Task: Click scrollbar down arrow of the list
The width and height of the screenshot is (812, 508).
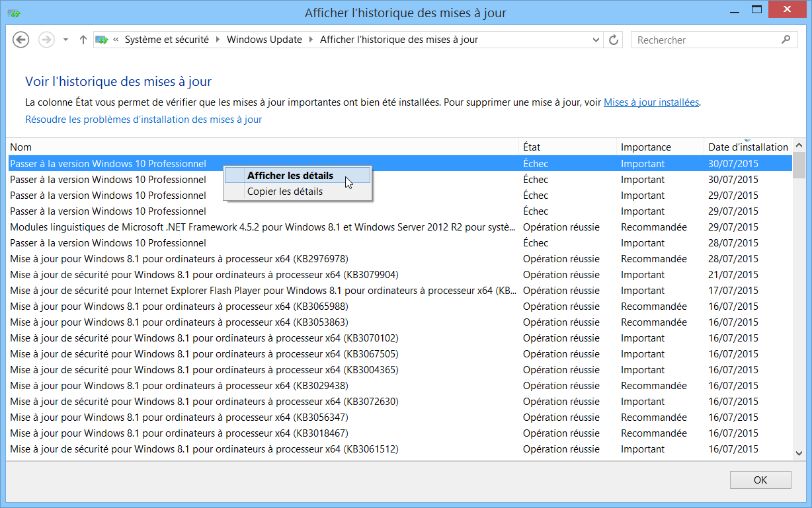Action: 798,453
